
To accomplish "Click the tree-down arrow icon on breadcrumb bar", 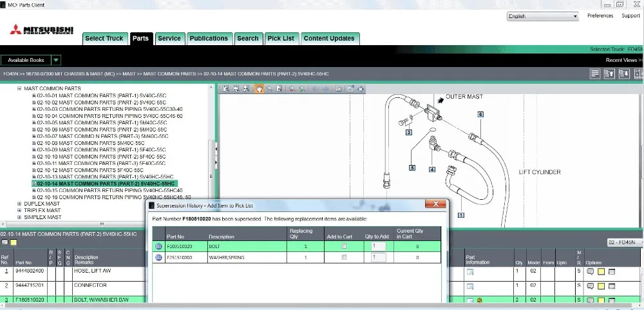I will pos(624,73).
